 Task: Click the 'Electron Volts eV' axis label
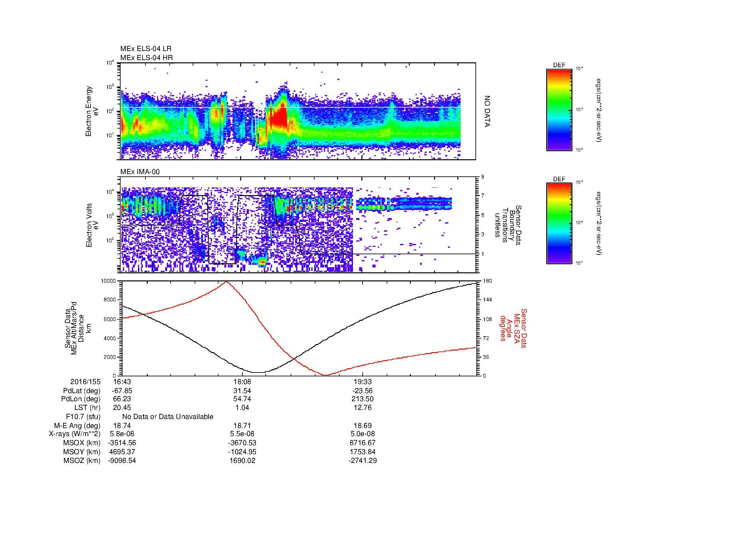(x=92, y=225)
